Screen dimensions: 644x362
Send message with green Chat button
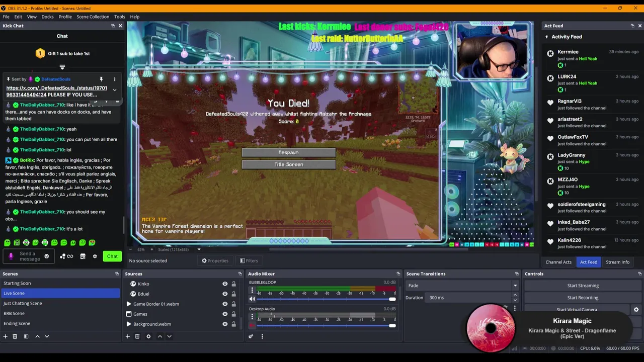(x=112, y=256)
